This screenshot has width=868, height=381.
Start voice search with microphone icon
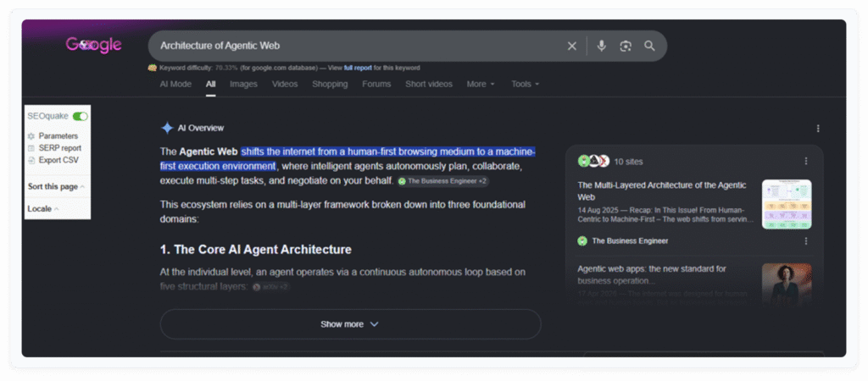(602, 46)
